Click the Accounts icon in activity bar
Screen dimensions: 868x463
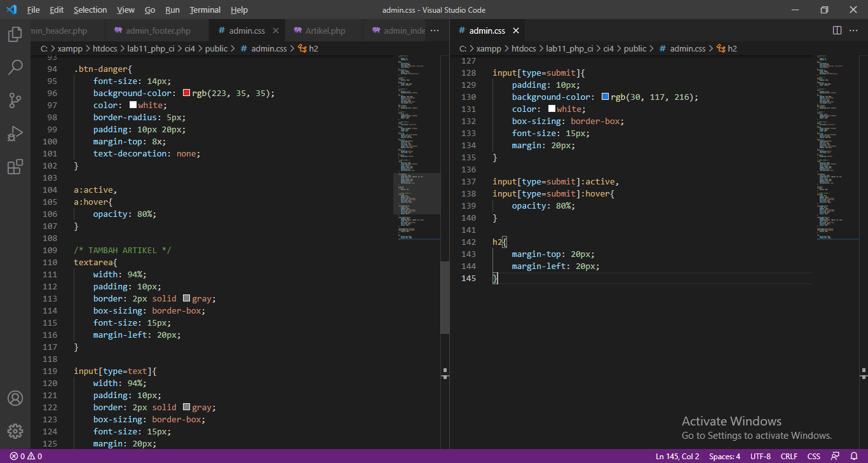pos(15,398)
